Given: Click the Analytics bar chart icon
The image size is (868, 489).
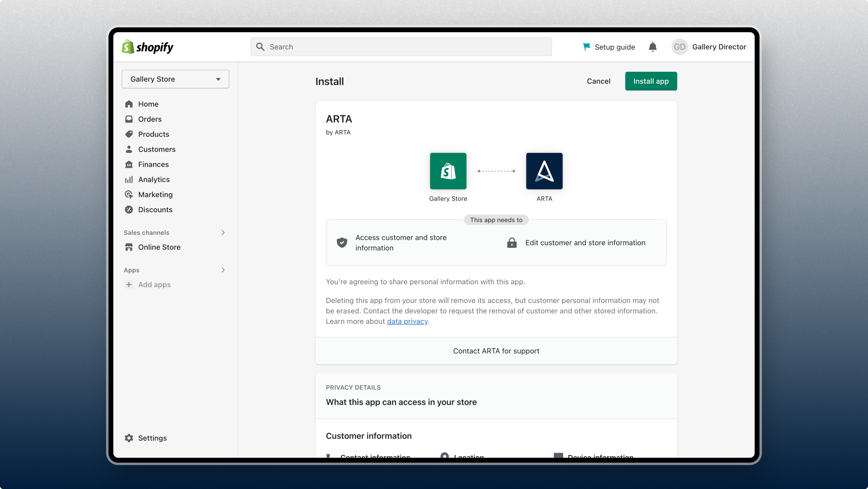Looking at the screenshot, I should click(129, 179).
